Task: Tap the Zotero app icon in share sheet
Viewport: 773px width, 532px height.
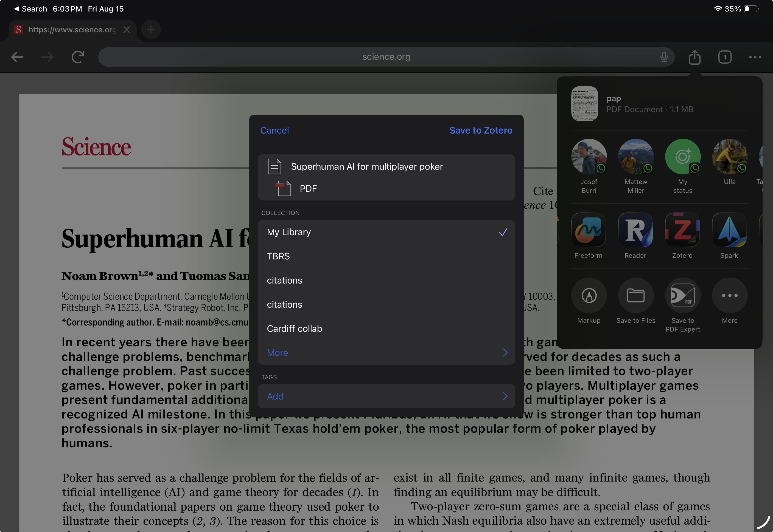Action: [682, 230]
